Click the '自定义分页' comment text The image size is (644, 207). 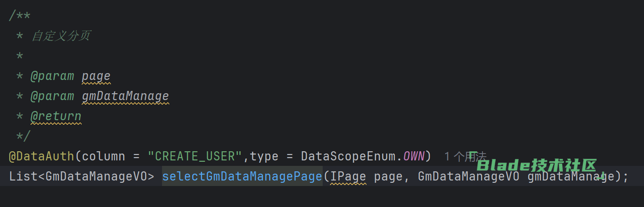pos(61,36)
